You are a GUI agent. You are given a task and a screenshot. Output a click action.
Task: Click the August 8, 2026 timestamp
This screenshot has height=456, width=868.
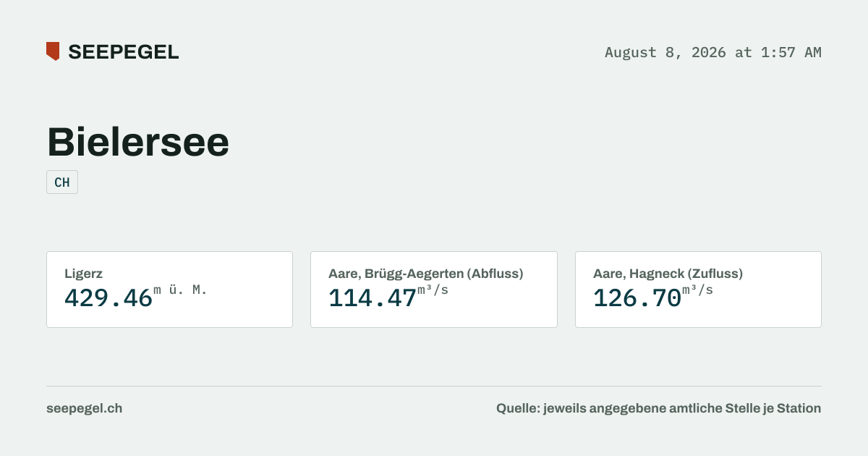(x=713, y=52)
